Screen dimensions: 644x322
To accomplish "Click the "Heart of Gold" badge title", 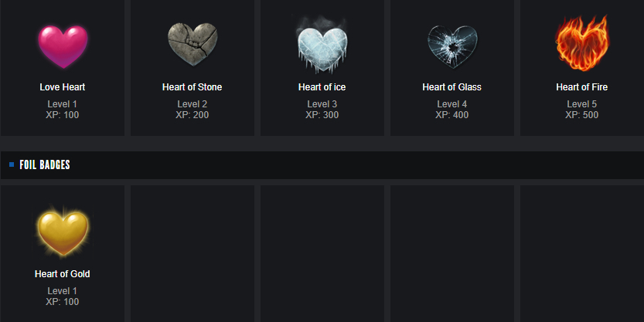I will point(63,274).
